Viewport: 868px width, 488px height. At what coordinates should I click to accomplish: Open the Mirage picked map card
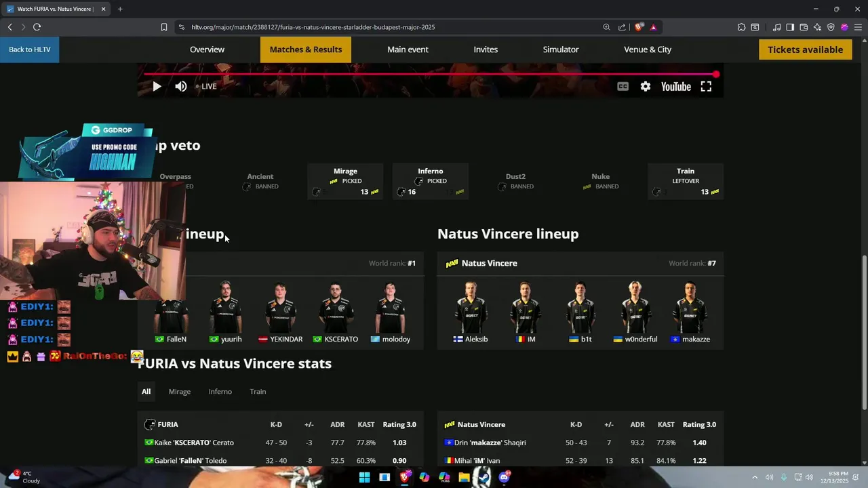345,181
